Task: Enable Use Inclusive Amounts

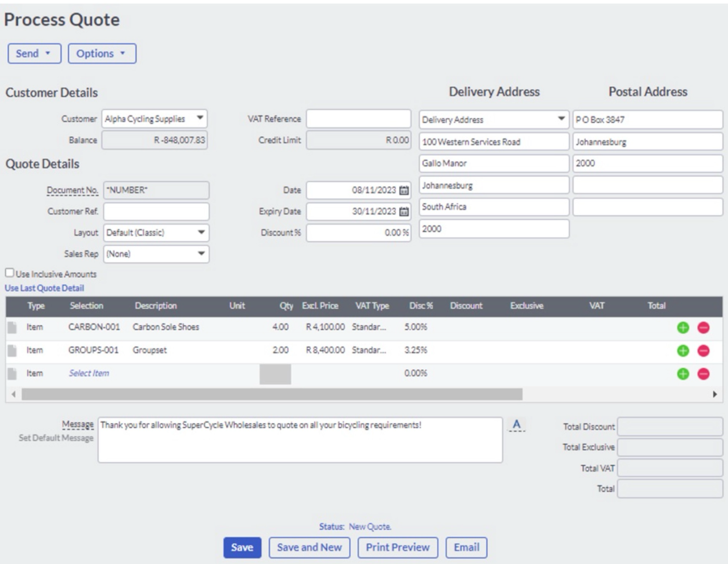Action: pos(10,273)
